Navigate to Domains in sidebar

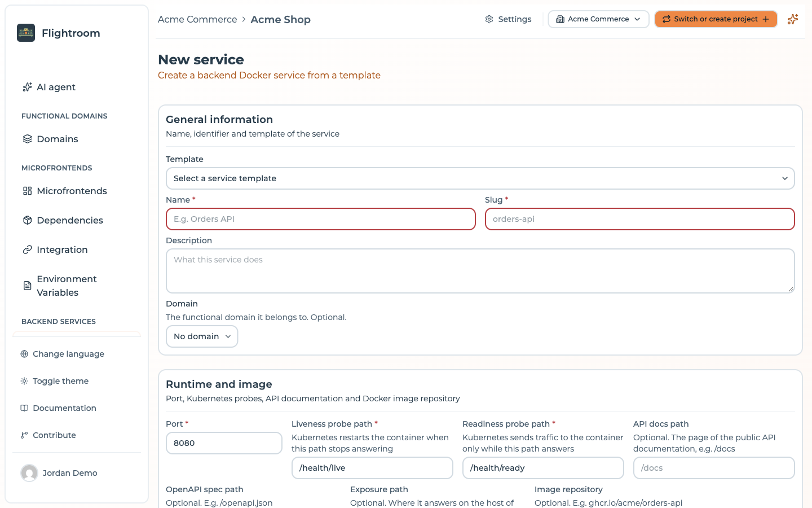pyautogui.click(x=58, y=139)
